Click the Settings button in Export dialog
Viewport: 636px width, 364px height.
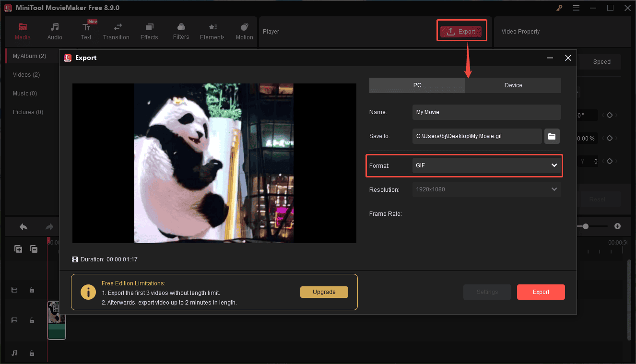point(487,292)
